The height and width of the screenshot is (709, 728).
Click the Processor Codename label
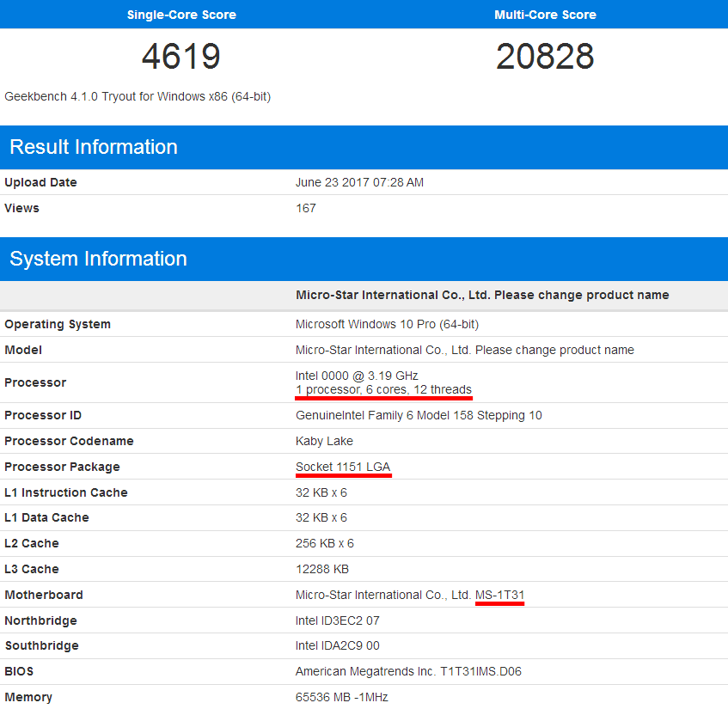(x=69, y=441)
